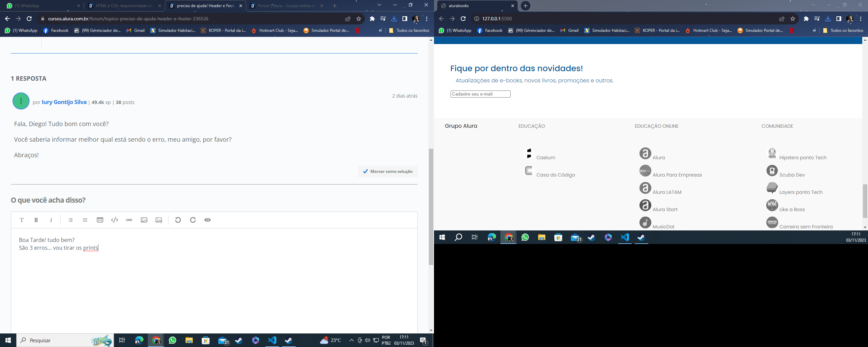Screen dimensions: 868x347
Task: Switch to HTML e CSS responsividade tab
Action: tap(124, 6)
